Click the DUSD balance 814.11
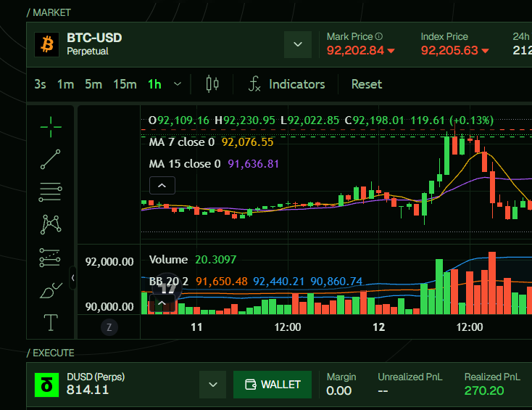This screenshot has width=532, height=410. click(x=88, y=390)
